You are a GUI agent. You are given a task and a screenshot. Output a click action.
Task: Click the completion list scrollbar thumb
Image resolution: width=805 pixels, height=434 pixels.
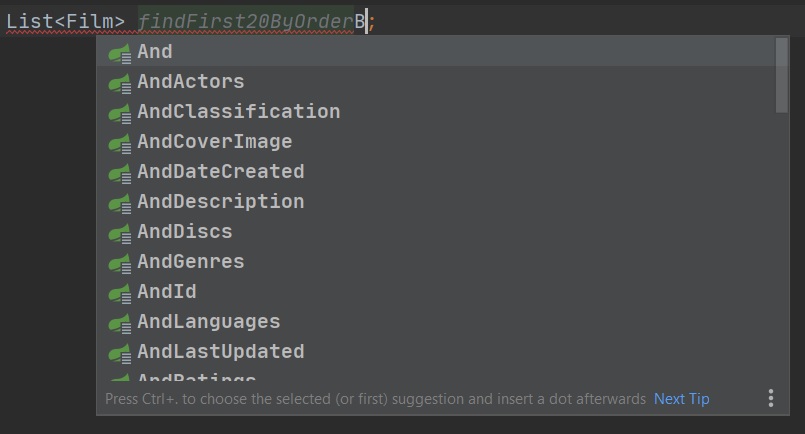(x=781, y=75)
